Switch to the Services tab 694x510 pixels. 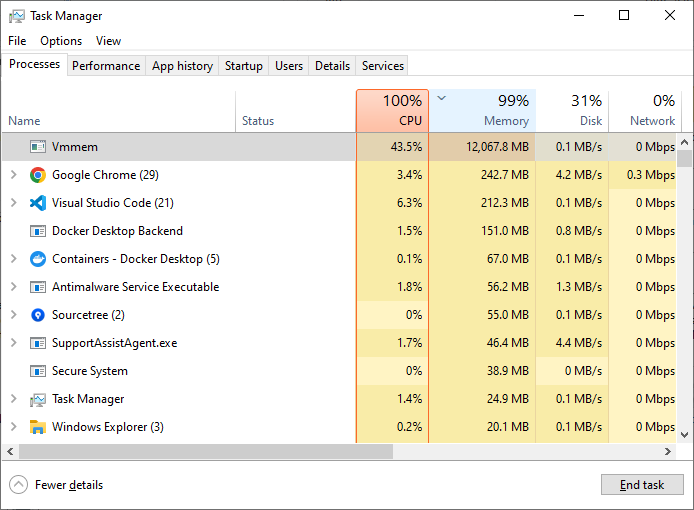pyautogui.click(x=383, y=66)
